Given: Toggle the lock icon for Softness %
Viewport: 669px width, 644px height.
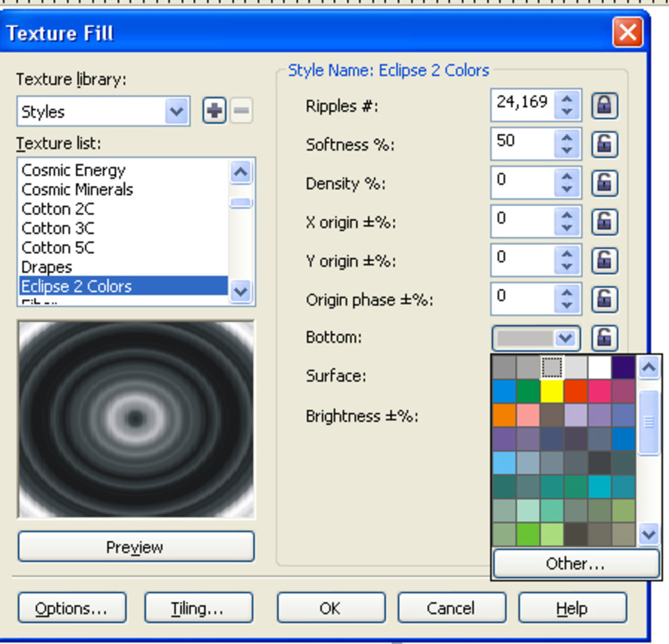Looking at the screenshot, I should pyautogui.click(x=604, y=144).
